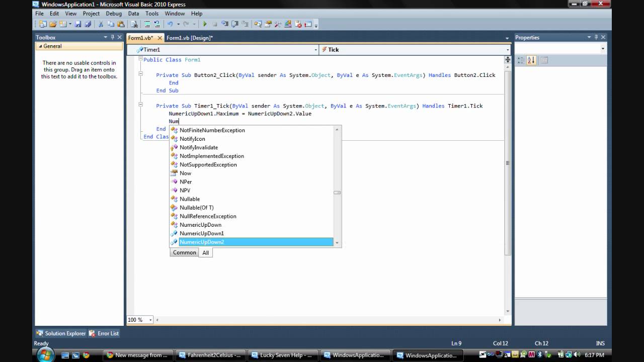Screen dimensions: 644x362
Task: Undo the last edit via toolbar
Action: (170, 24)
